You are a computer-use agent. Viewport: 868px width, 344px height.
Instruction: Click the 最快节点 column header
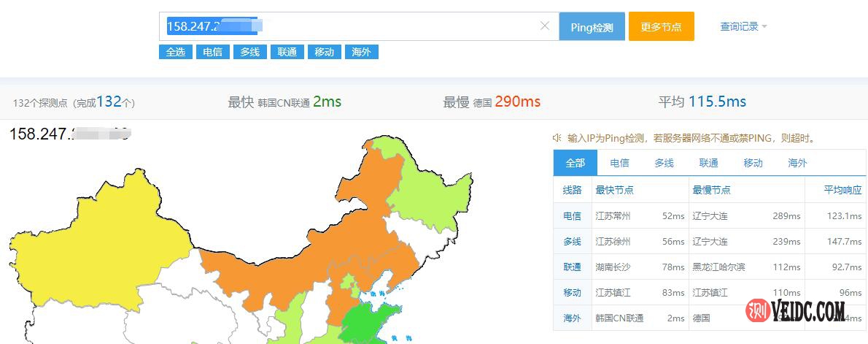pos(614,190)
